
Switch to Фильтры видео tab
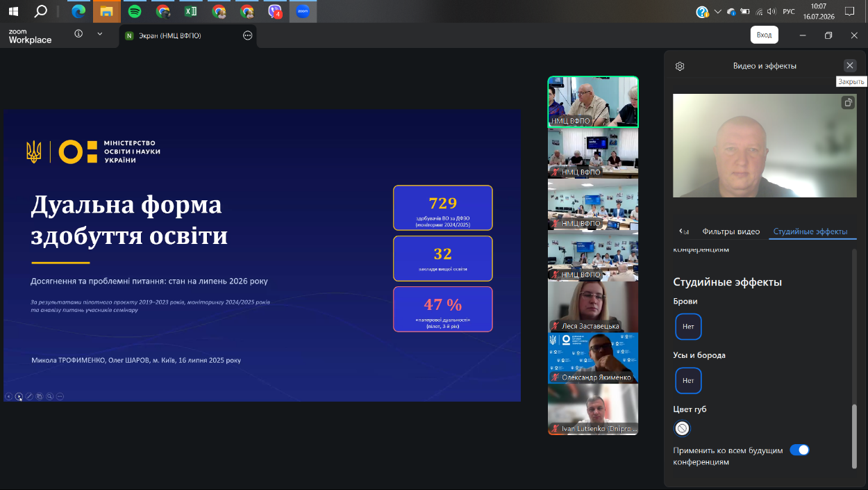(x=731, y=231)
